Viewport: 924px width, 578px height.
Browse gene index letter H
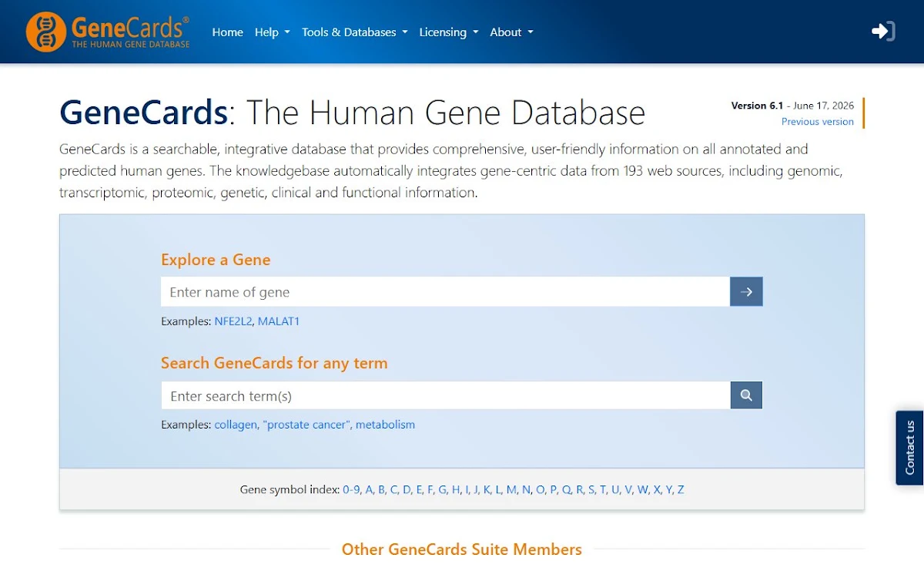pyautogui.click(x=456, y=489)
